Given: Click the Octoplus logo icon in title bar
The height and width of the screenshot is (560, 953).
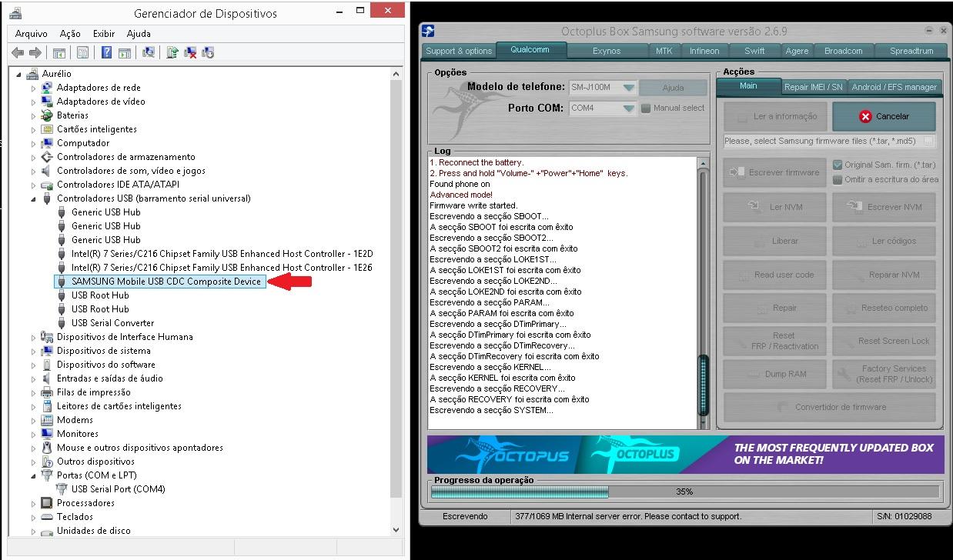Looking at the screenshot, I should (429, 31).
